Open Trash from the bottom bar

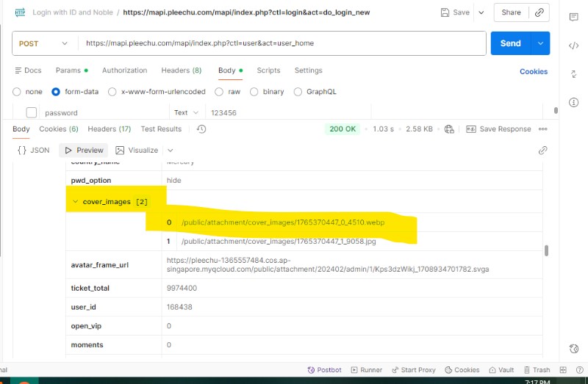coord(536,370)
